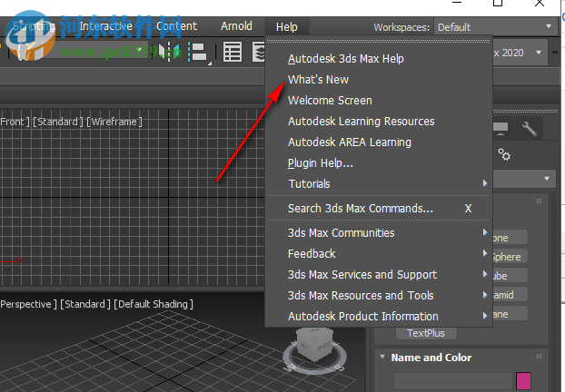Click the Sphere primitive button
The width and height of the screenshot is (565, 392).
[510, 257]
